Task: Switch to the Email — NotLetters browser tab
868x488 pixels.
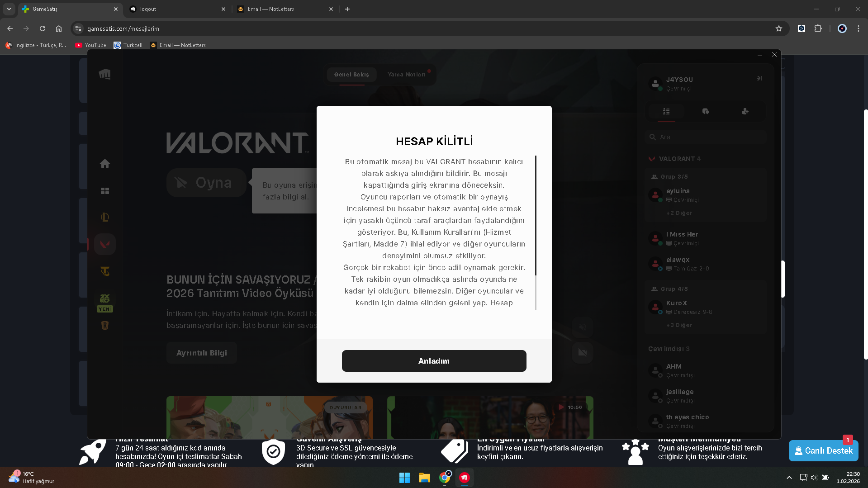Action: point(285,9)
